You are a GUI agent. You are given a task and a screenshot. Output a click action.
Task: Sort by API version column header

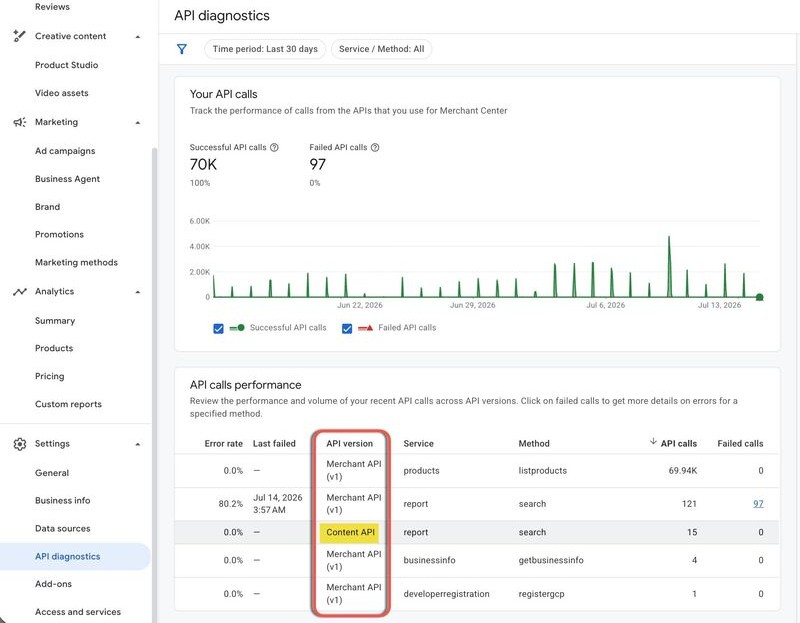point(349,444)
